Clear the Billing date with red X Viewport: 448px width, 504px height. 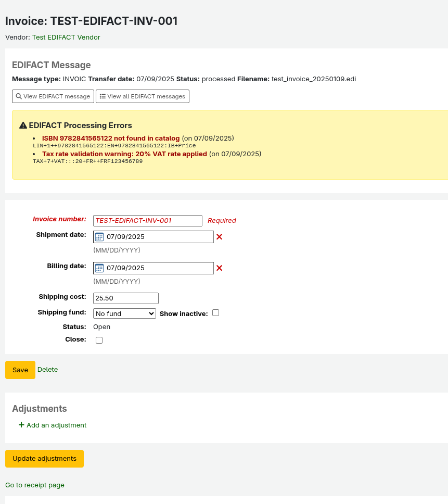coord(219,268)
